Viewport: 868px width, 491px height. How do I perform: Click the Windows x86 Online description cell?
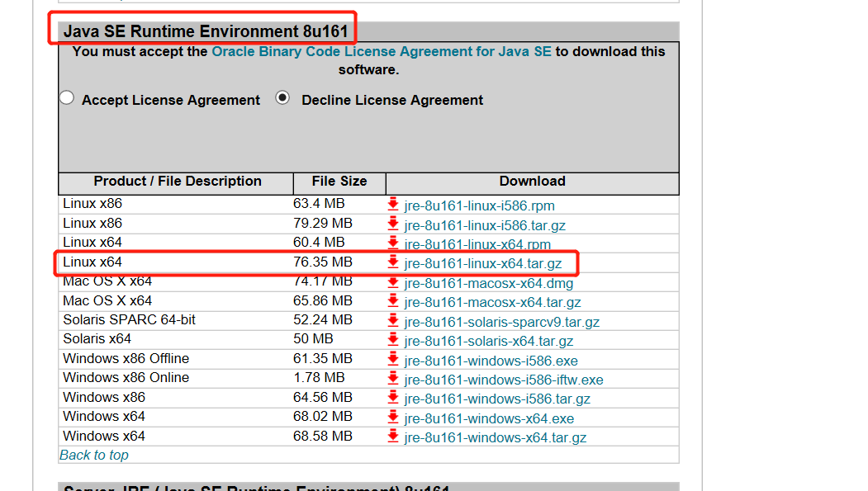[x=126, y=378]
